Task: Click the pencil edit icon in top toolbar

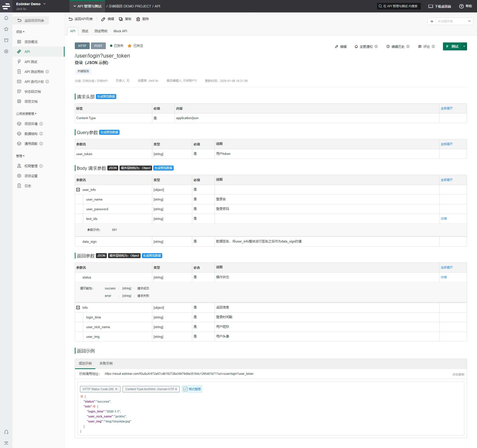Action: (x=103, y=19)
